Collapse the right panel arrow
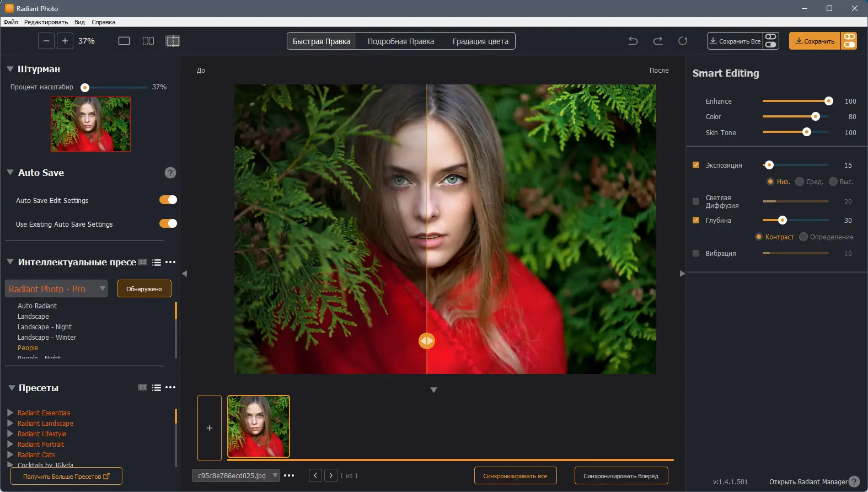The height and width of the screenshot is (492, 868). 682,274
